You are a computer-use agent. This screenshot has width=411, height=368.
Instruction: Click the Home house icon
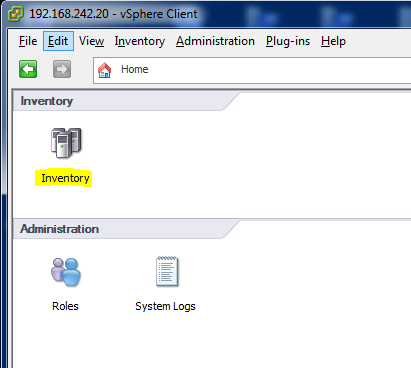tap(104, 70)
